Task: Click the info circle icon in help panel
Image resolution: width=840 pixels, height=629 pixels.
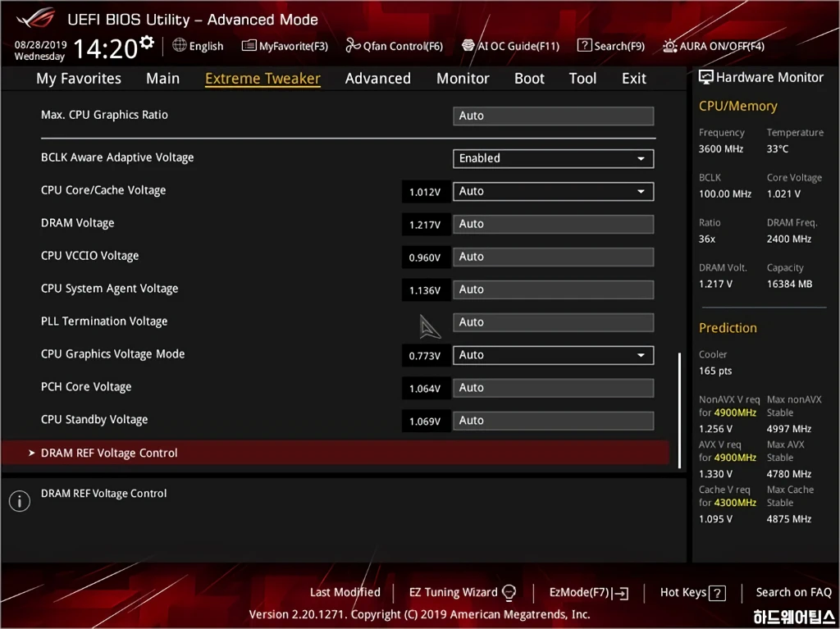Action: click(x=20, y=502)
